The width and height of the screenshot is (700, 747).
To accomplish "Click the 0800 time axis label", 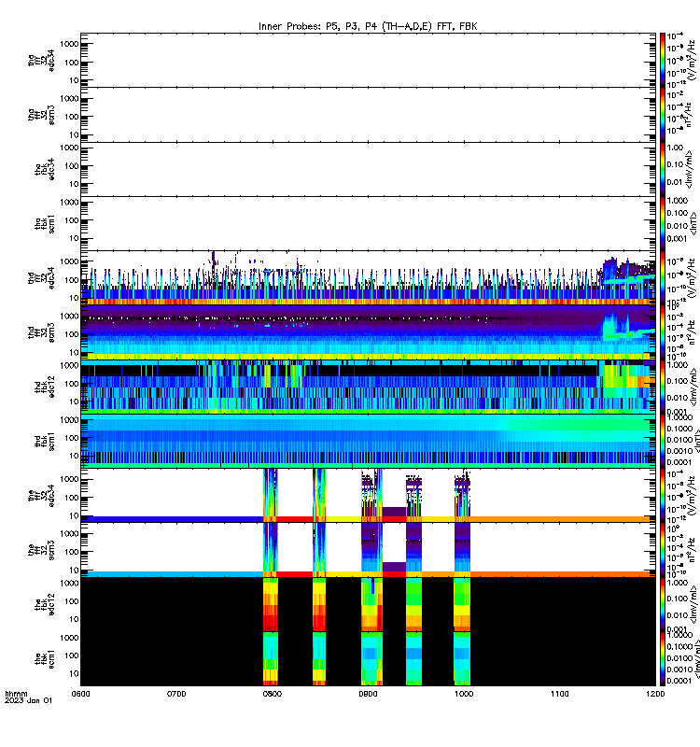I will 272,694.
